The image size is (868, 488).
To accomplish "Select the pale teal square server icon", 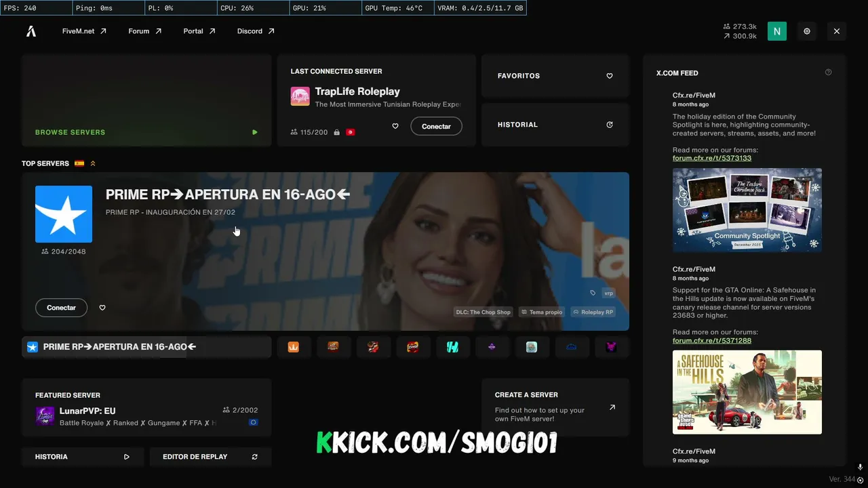I will 532,347.
